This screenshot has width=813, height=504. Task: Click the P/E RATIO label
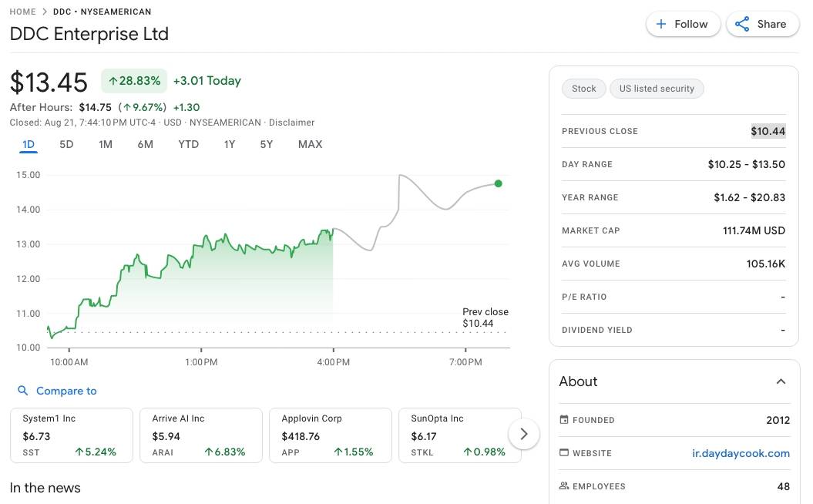coord(584,297)
